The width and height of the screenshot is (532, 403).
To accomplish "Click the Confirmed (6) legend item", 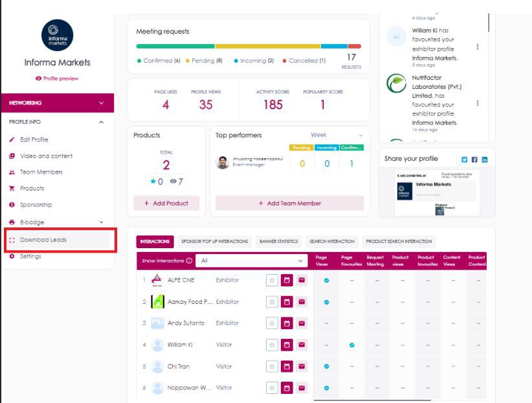I will pos(159,61).
